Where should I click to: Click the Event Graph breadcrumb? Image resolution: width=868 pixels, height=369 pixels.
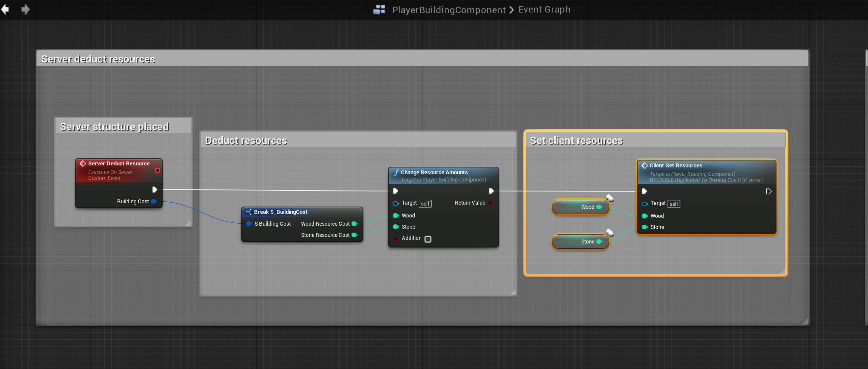click(x=544, y=10)
